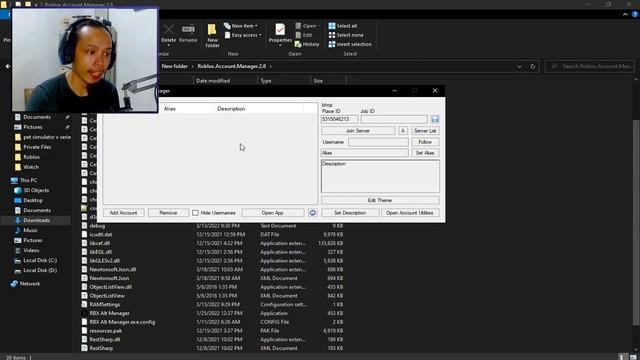The image size is (640, 360).
Task: Select Downloads in the sidebar
Action: [x=33, y=220]
